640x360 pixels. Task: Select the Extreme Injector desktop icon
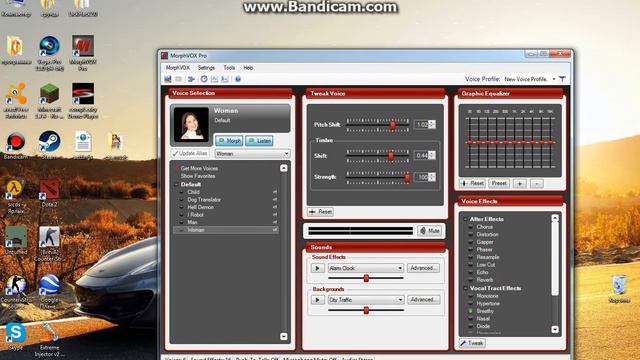[x=49, y=340]
